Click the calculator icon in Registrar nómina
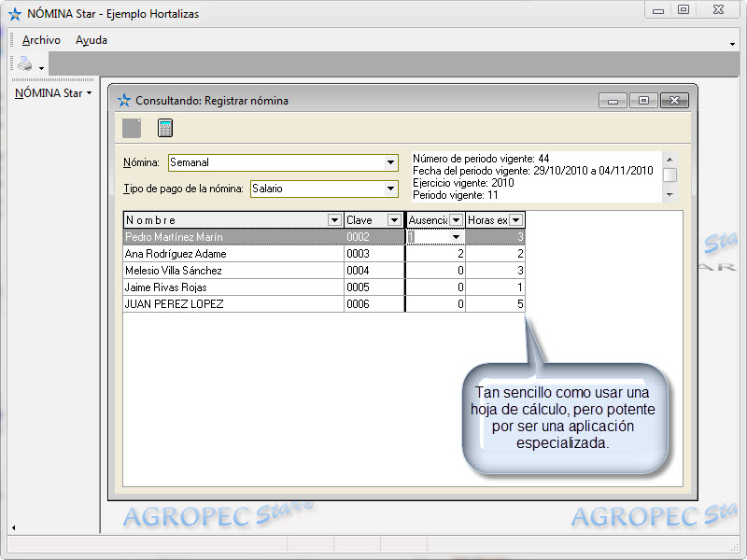This screenshot has width=747, height=560. point(165,128)
